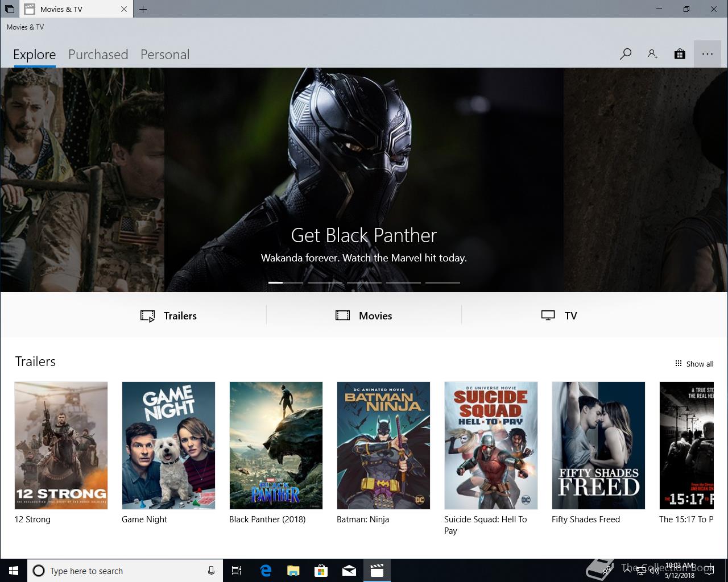Viewport: 728px width, 582px height.
Task: Click the Trailers play-screen icon
Action: click(x=147, y=316)
